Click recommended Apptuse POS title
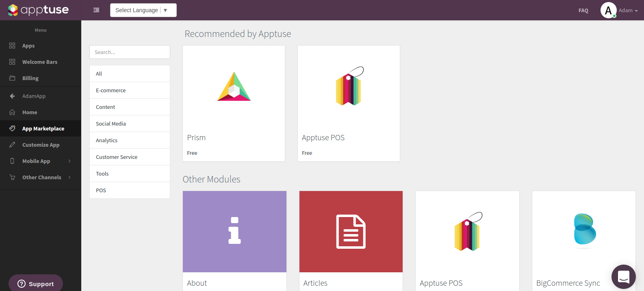 (x=323, y=138)
